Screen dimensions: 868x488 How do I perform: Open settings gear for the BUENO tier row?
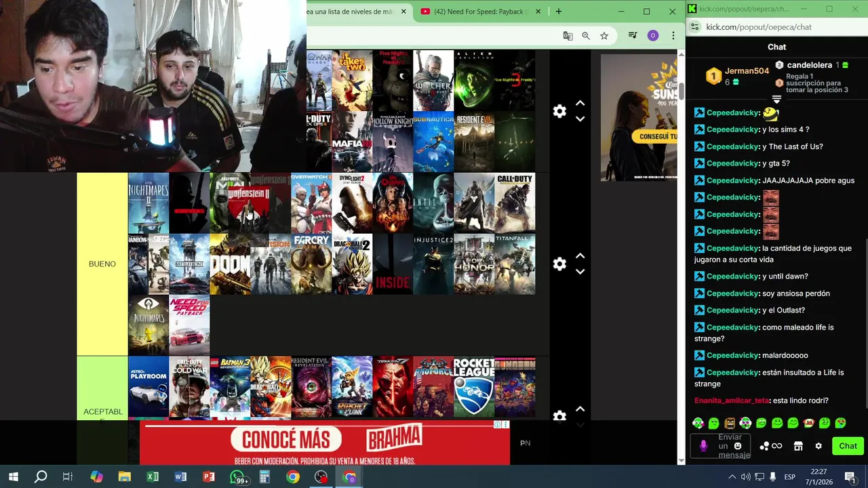(559, 264)
